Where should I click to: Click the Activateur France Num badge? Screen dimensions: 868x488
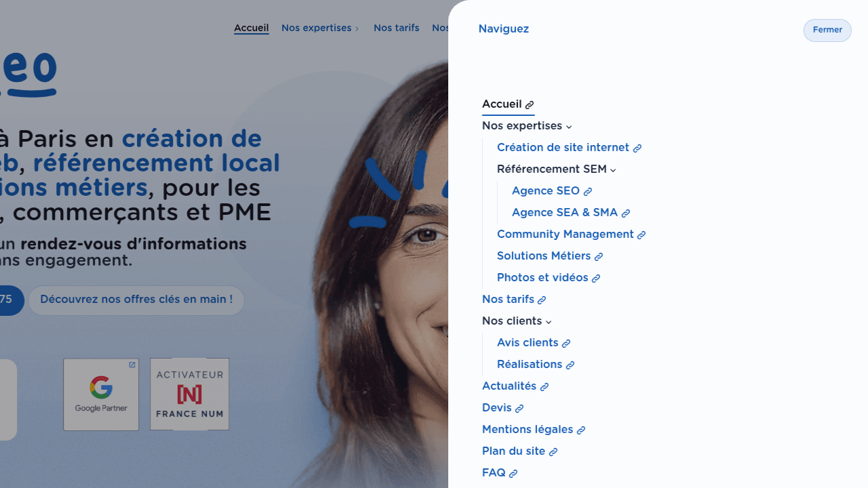[189, 394]
